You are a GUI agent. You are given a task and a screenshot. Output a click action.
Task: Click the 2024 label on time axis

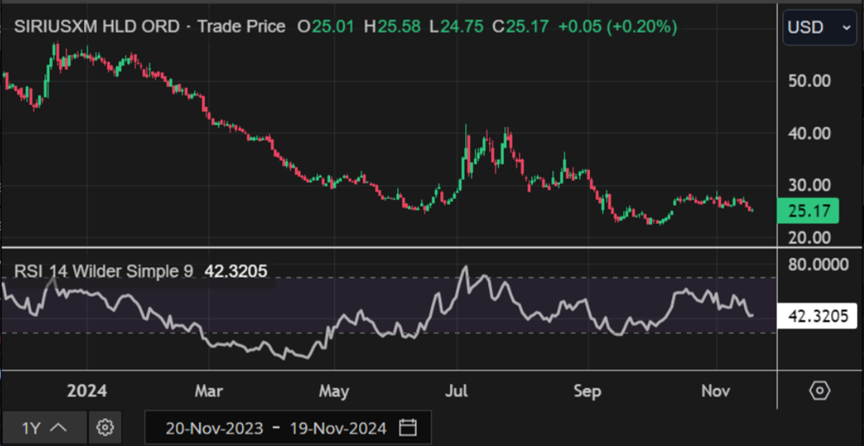click(87, 391)
